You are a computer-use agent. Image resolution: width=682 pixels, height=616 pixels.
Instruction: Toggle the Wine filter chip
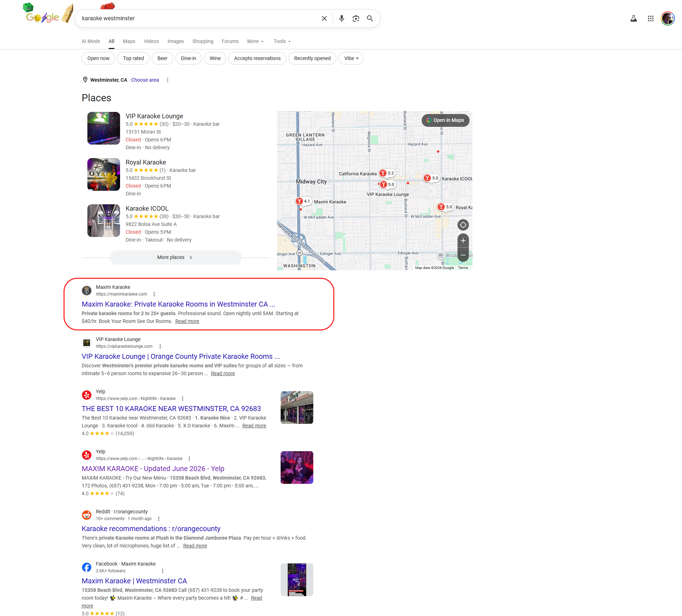(215, 58)
